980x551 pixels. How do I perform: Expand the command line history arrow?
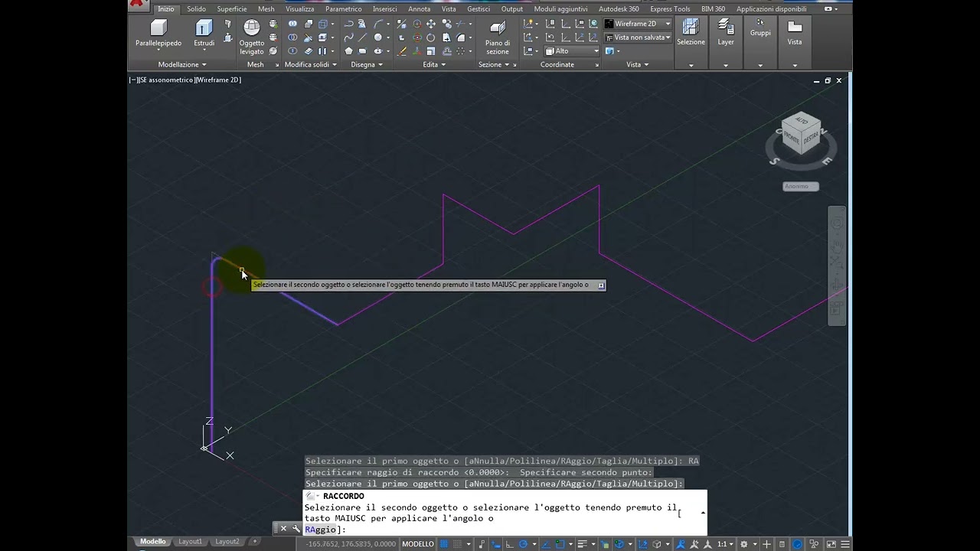703,513
